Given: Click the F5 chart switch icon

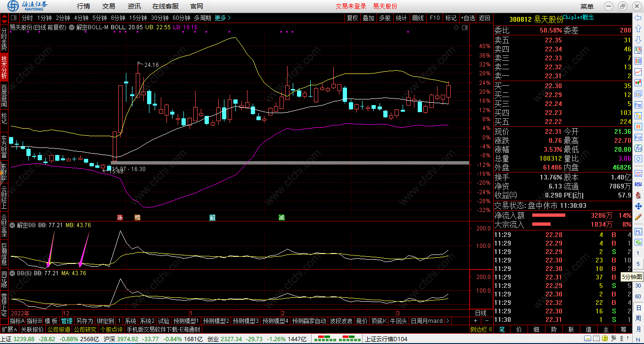Looking at the screenshot, I should point(638,232).
